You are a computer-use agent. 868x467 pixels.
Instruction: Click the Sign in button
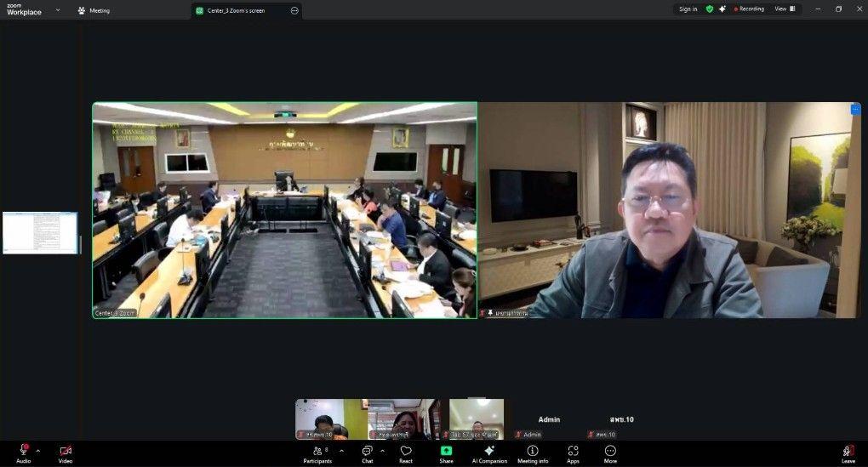point(688,9)
